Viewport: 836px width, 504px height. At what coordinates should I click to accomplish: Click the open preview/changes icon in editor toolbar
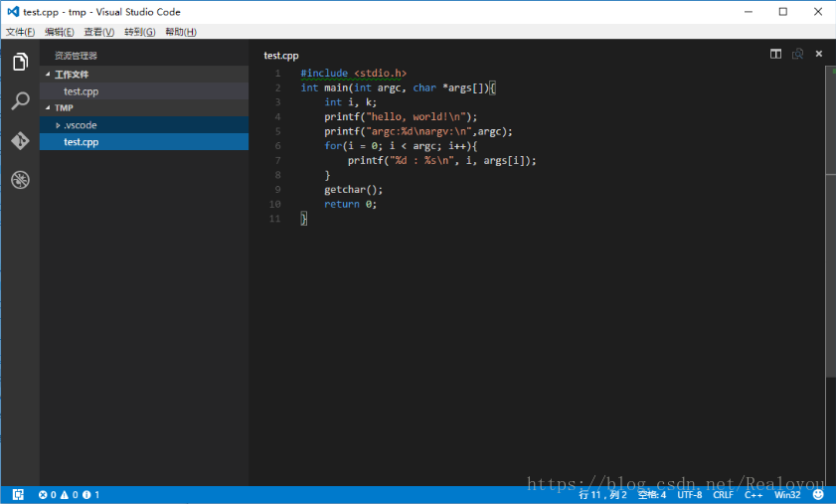tap(797, 54)
